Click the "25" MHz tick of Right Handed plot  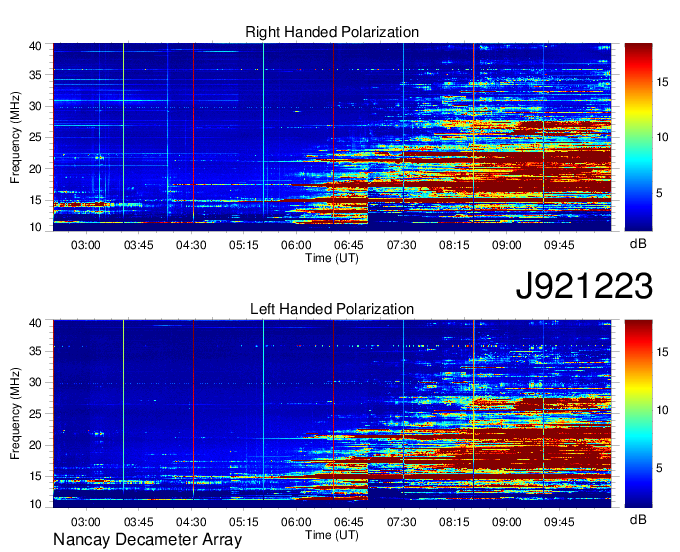[x=35, y=137]
